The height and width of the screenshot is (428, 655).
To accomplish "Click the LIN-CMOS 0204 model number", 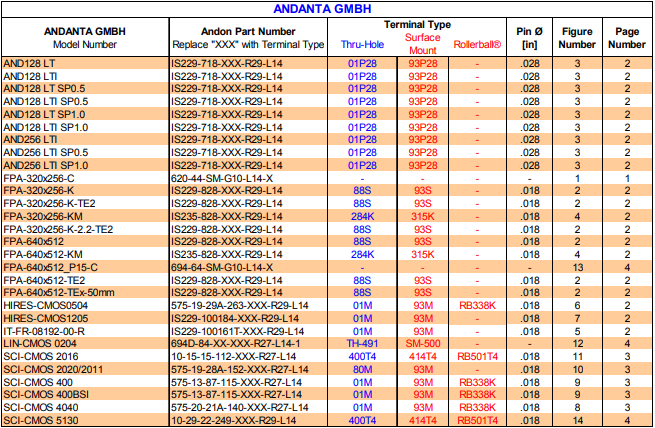I will 43,343.
